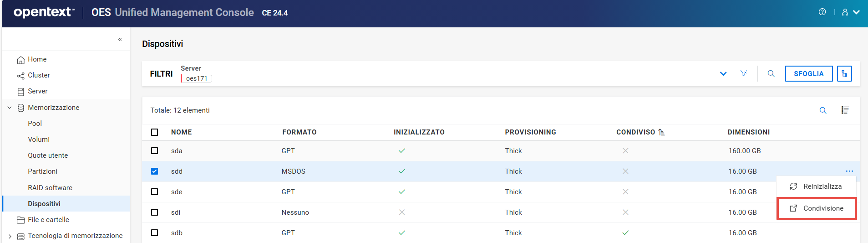Open the column settings list icon

(x=845, y=110)
